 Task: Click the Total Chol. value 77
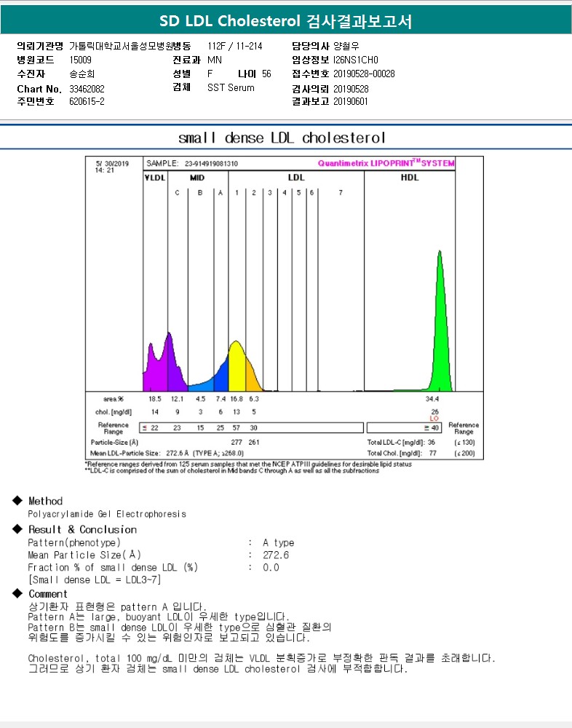432,453
